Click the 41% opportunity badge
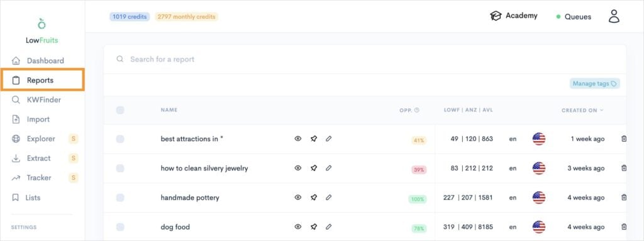 (x=419, y=141)
